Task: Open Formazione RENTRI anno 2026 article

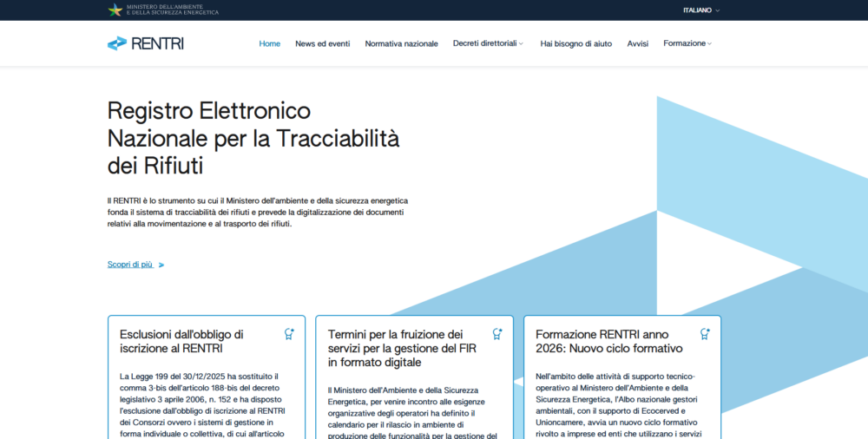Action: tap(608, 341)
